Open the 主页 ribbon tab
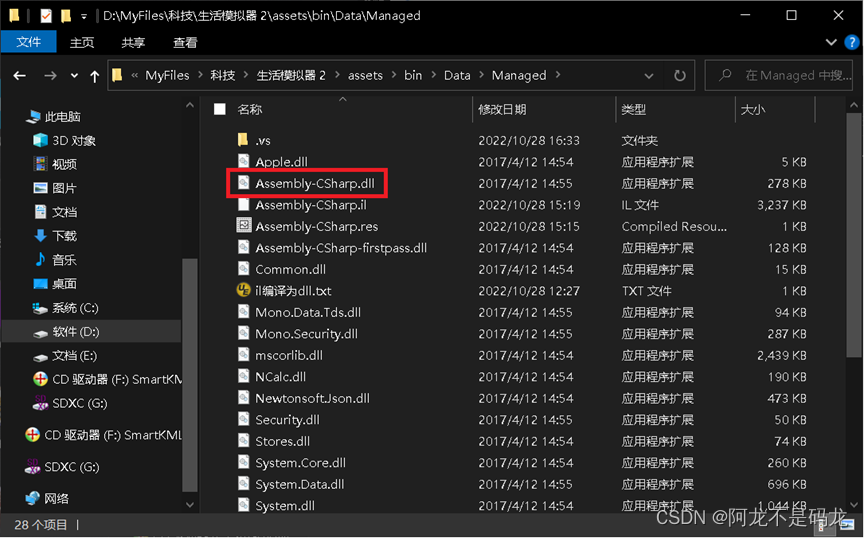864x538 pixels. click(82, 42)
